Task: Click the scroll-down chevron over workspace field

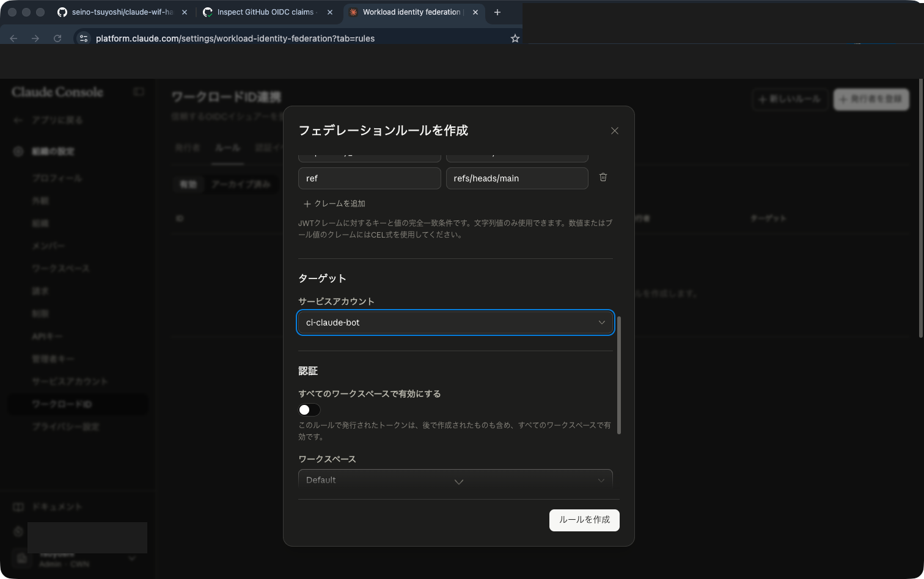Action: point(459,482)
